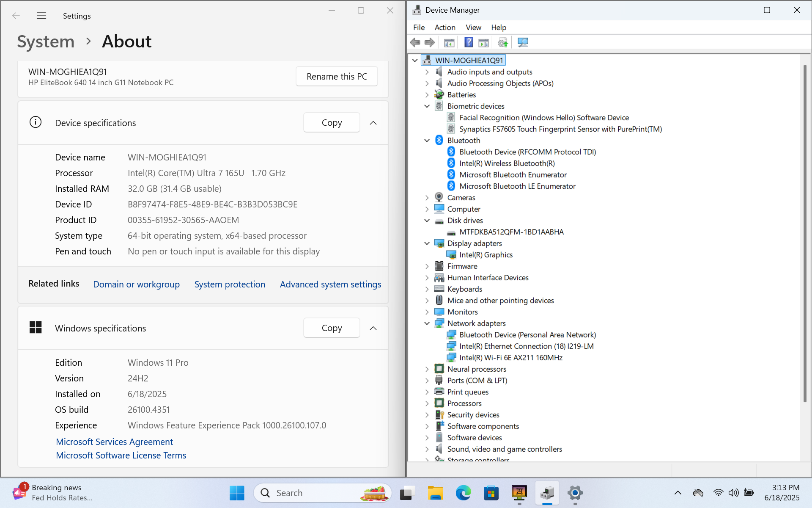Click Update device driver toolbar icon
812x508 pixels.
click(x=502, y=42)
